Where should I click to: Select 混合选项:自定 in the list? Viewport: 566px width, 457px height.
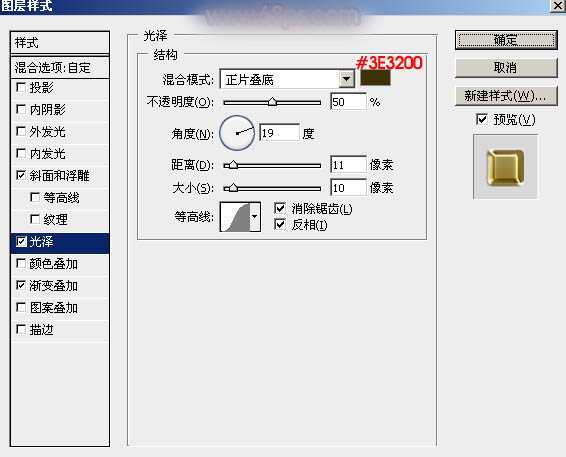coord(60,68)
